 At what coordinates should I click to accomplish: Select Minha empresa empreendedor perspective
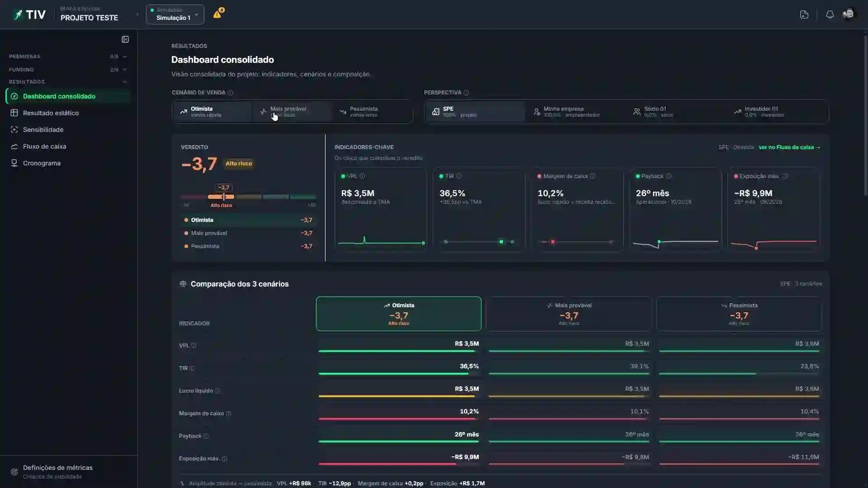[x=576, y=112]
